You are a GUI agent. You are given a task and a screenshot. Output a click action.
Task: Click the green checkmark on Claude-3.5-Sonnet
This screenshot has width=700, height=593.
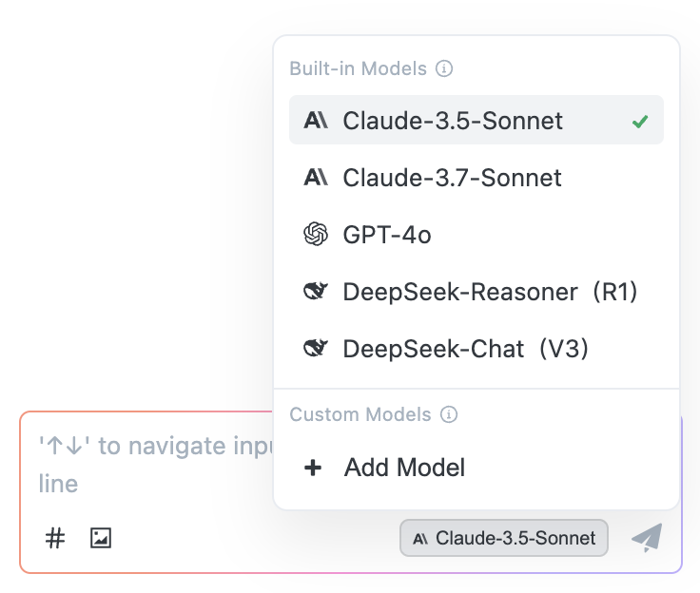click(x=640, y=122)
